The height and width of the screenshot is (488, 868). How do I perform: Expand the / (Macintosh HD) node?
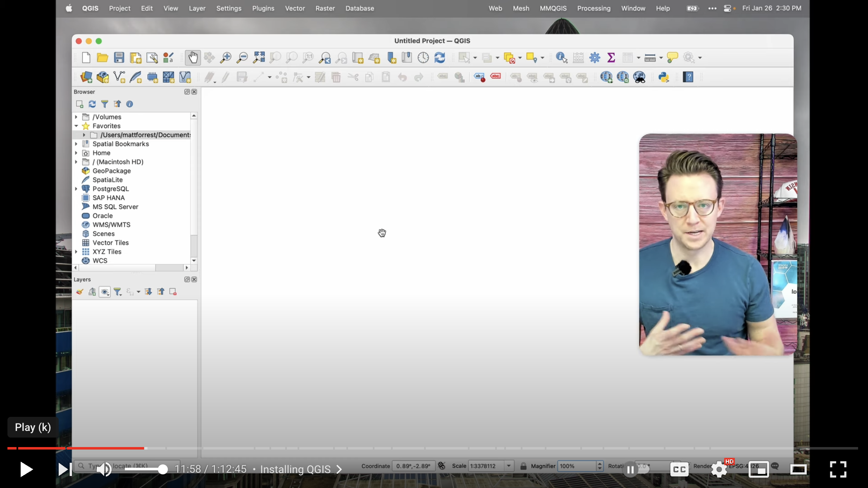coord(76,162)
